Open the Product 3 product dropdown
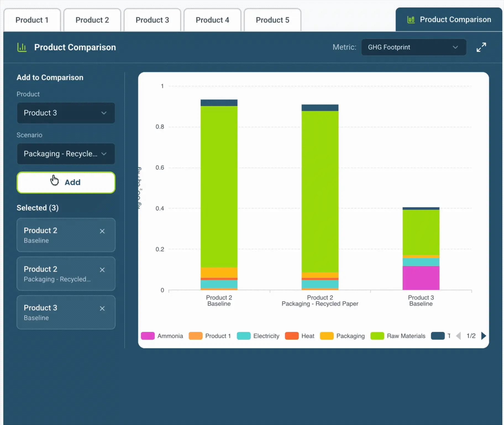 click(x=66, y=113)
